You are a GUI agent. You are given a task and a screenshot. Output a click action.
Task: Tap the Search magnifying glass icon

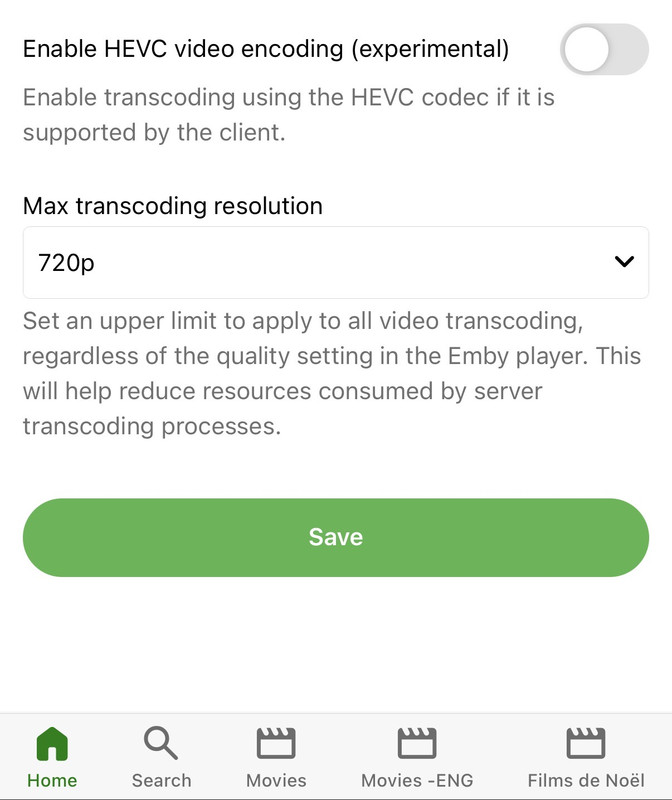[x=161, y=743]
